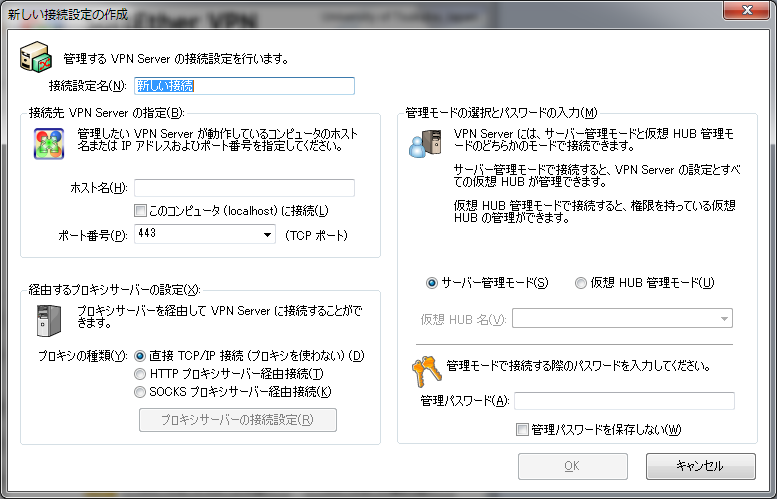This screenshot has height=499, width=777.
Task: Click the 管理モードの選択とパスワードの入力(M) group title
Action: point(501,113)
